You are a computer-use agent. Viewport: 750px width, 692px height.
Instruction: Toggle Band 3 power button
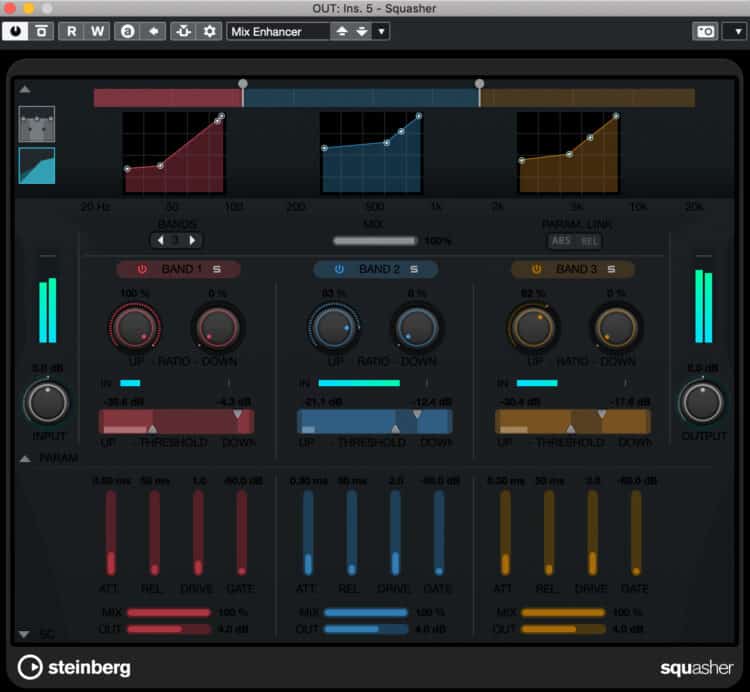click(x=536, y=269)
